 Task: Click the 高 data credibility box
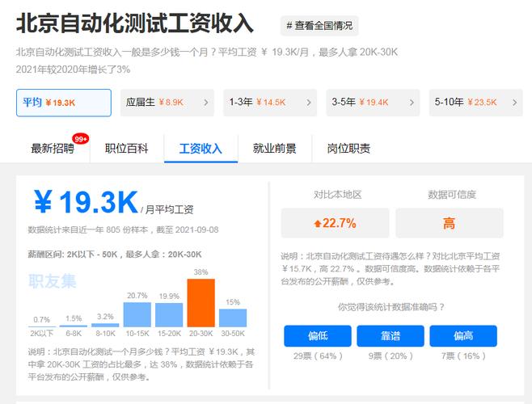coord(450,223)
